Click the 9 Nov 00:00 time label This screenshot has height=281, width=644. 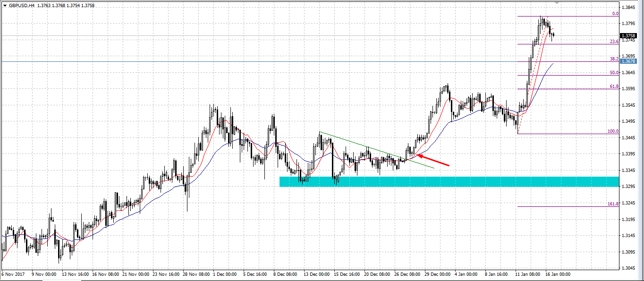coord(44,274)
